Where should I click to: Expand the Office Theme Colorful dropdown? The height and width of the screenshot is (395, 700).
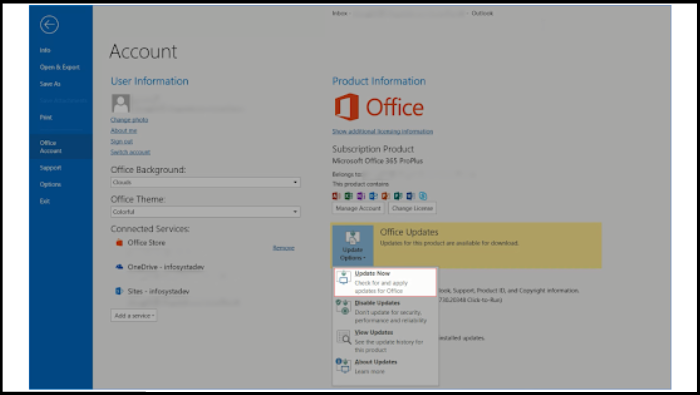[x=205, y=212]
